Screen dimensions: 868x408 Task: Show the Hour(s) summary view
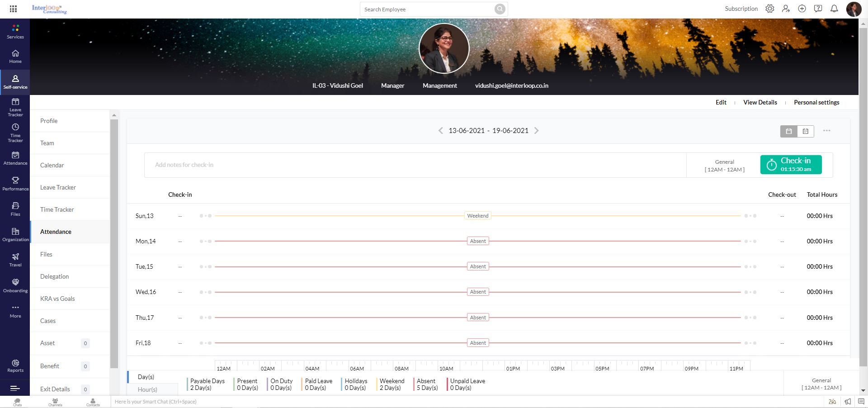[x=147, y=389]
